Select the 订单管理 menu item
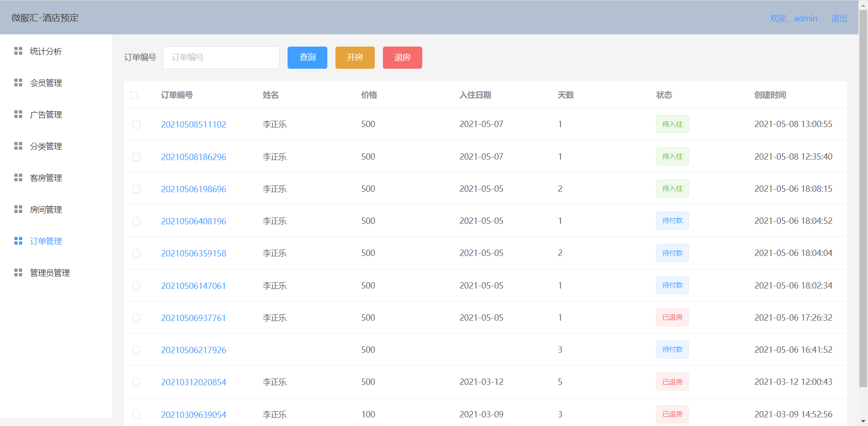The width and height of the screenshot is (868, 426). coord(56,241)
